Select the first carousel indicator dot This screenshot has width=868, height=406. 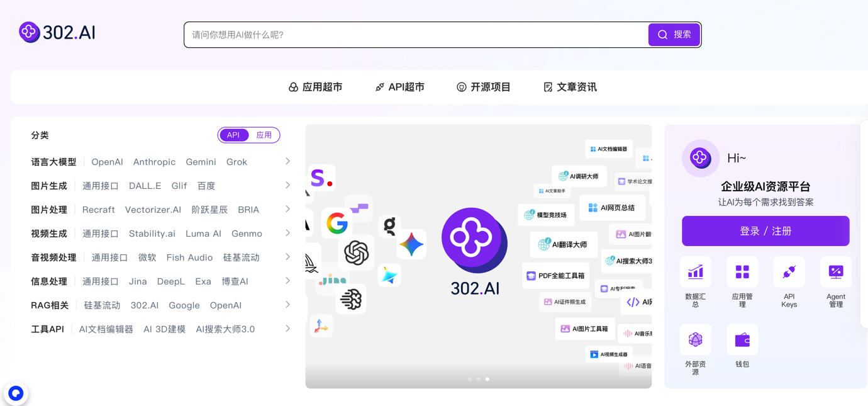point(470,379)
